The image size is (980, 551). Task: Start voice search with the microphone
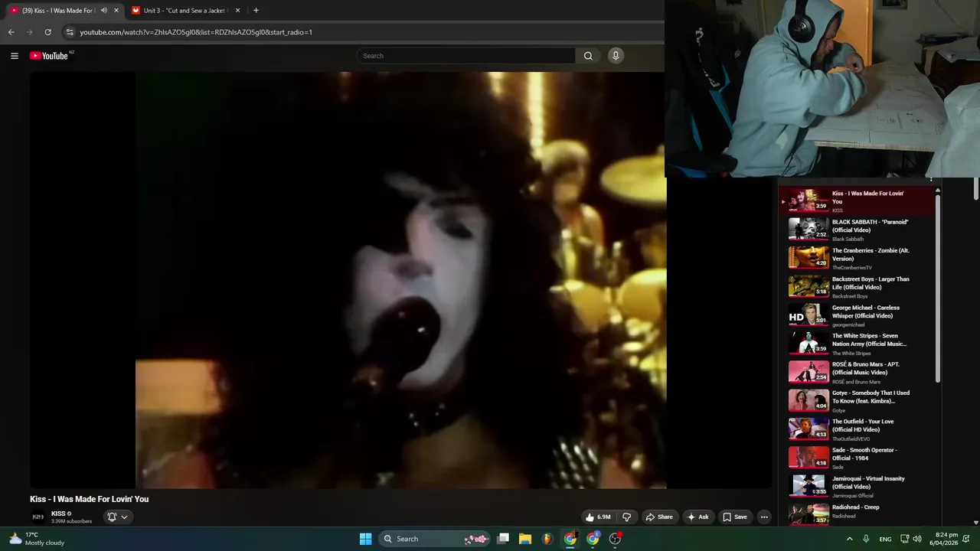616,56
